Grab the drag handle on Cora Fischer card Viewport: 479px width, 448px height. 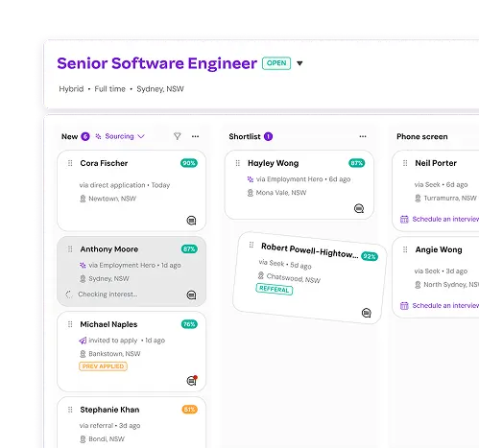tap(70, 163)
